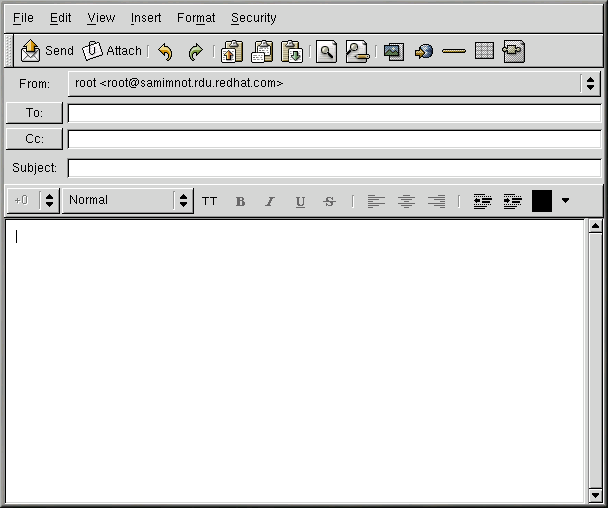Enable underline text formatting
This screenshot has width=608, height=508.
pos(300,201)
